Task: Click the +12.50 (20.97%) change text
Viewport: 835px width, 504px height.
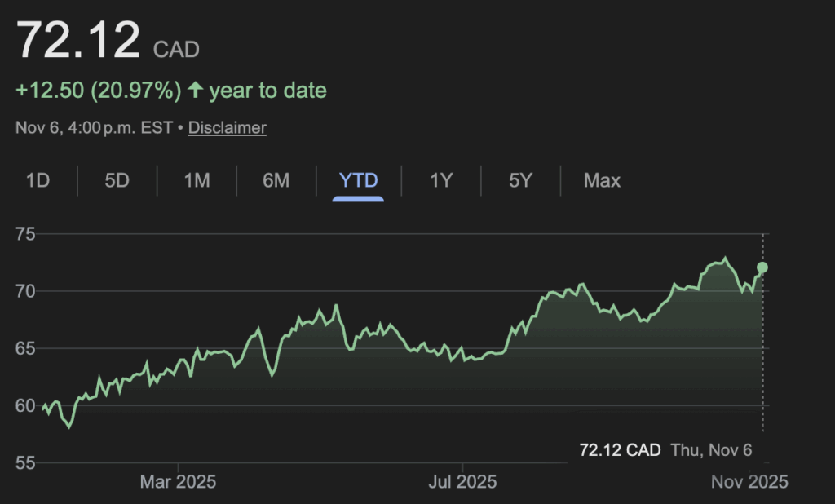Action: (98, 91)
